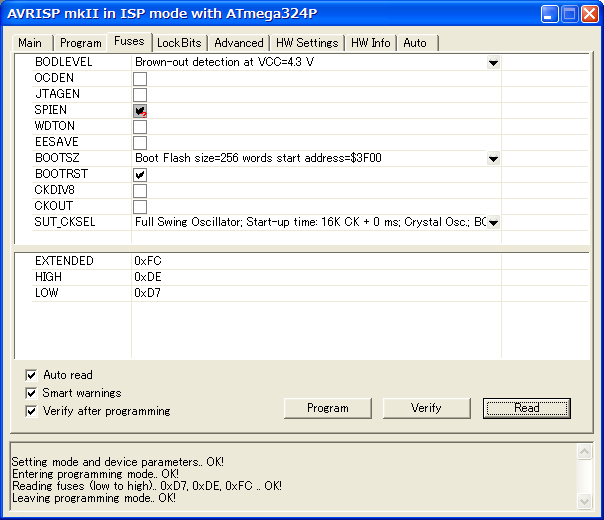604x520 pixels.
Task: Enable the OCDEN fuse checkbox
Action: pyautogui.click(x=140, y=79)
